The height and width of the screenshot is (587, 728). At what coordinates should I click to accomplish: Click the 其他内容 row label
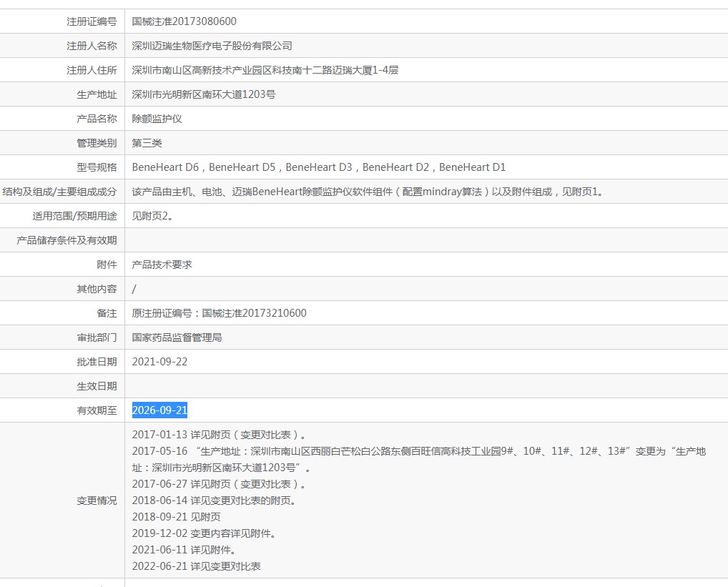click(97, 289)
